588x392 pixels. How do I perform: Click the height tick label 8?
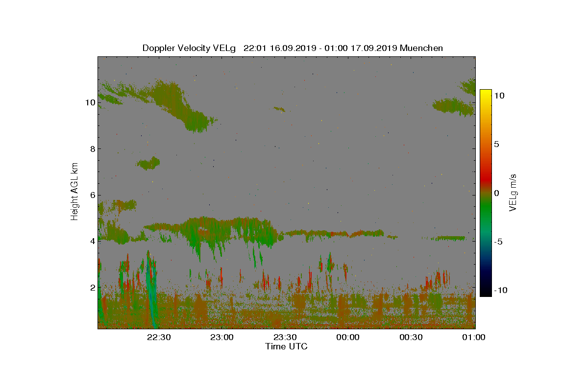tap(92, 148)
